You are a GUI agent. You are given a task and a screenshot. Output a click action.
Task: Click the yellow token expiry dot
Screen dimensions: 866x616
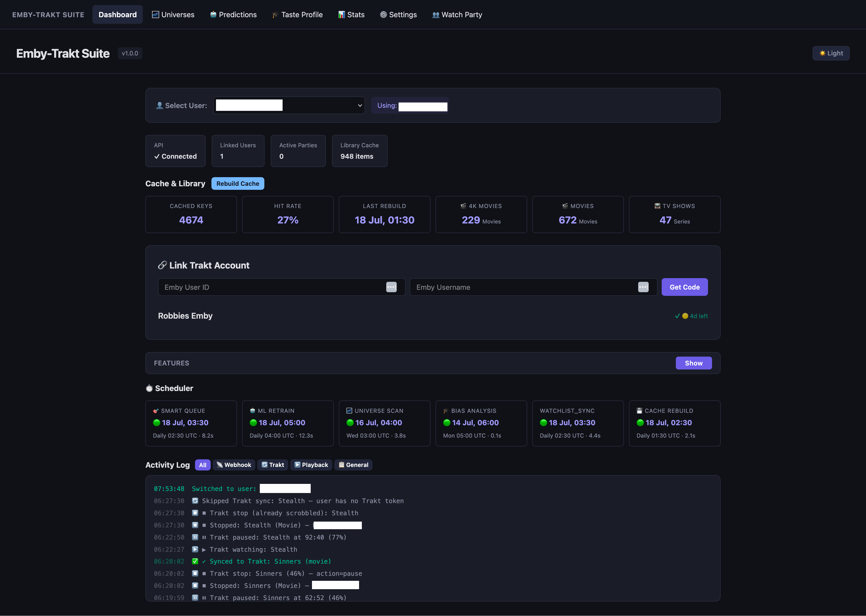pyautogui.click(x=685, y=316)
